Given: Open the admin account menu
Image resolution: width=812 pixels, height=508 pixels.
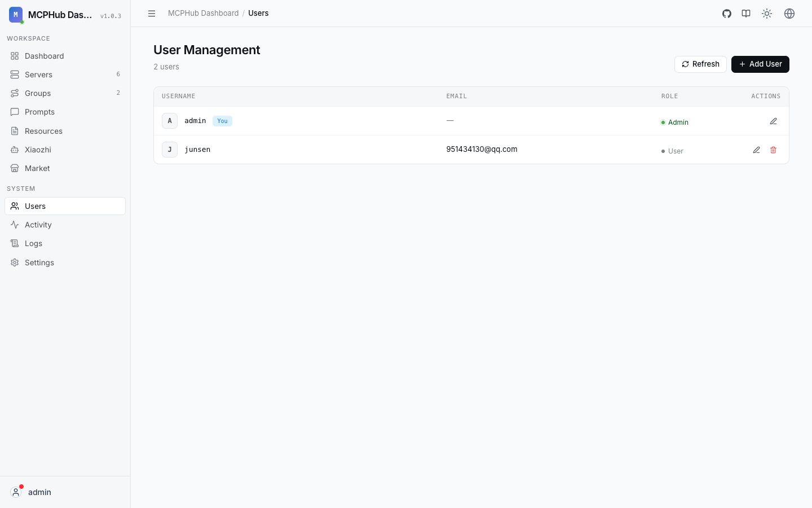Looking at the screenshot, I should coord(65,492).
